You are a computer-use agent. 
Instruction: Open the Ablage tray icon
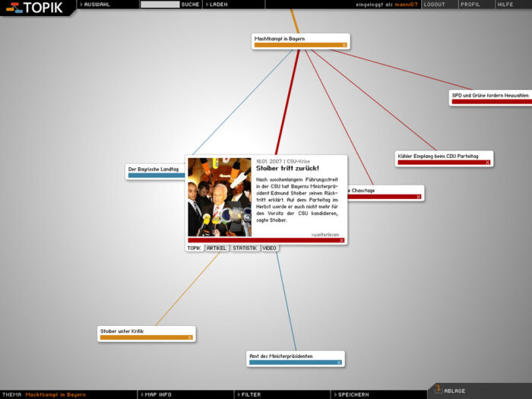[438, 390]
